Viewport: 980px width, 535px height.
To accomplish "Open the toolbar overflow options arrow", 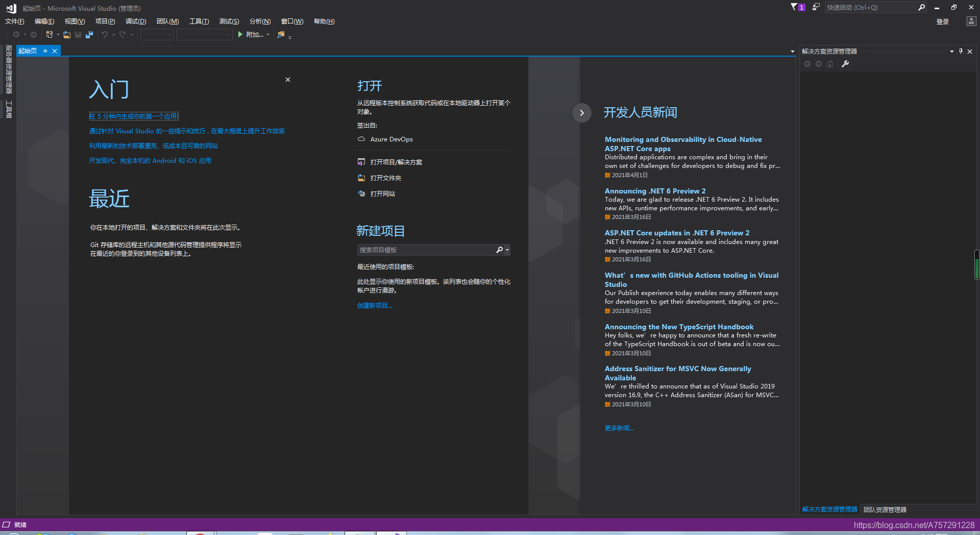I will (x=290, y=37).
